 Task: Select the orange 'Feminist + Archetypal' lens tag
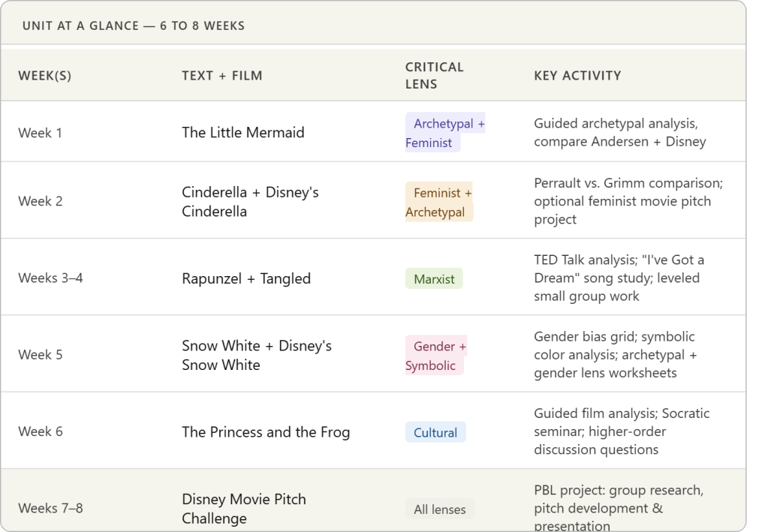(x=438, y=203)
